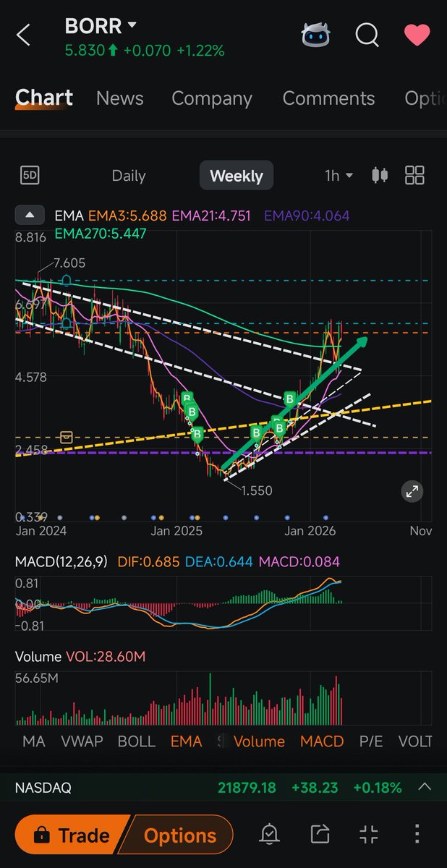Expand the NASDAQ index bar chevron

tap(424, 787)
